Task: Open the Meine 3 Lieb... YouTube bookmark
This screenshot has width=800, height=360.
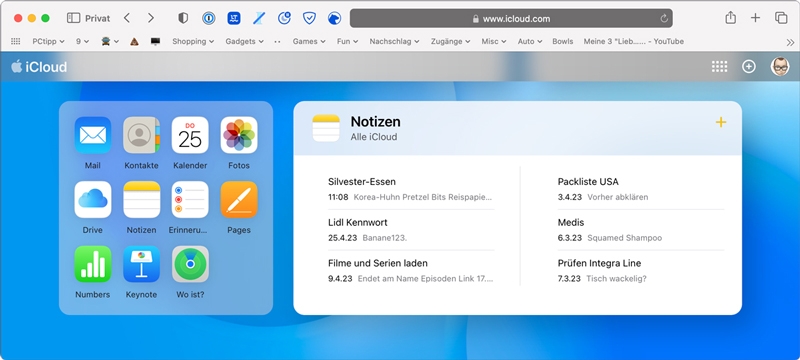Action: coord(634,41)
